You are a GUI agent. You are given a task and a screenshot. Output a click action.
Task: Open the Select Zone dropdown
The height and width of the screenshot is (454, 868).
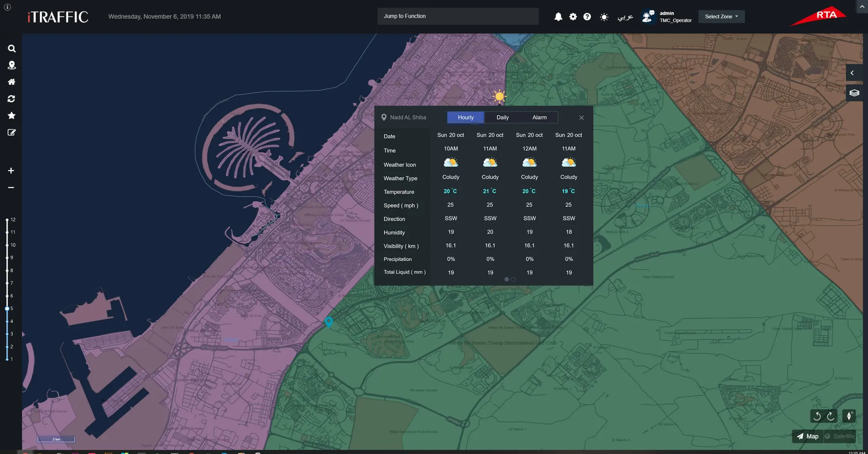point(721,16)
